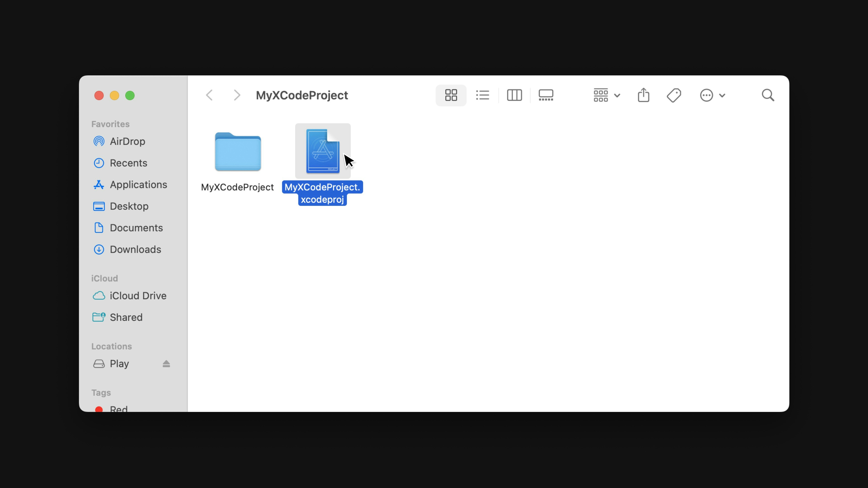
Task: Open the Share menu icon
Action: [x=643, y=95]
